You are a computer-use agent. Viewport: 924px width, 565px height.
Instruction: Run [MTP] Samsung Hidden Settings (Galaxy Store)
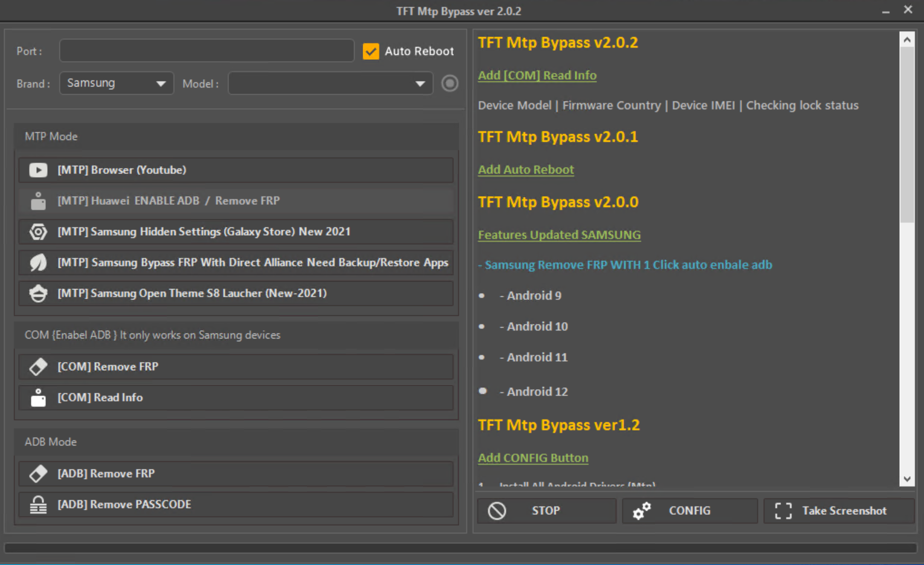pos(236,231)
